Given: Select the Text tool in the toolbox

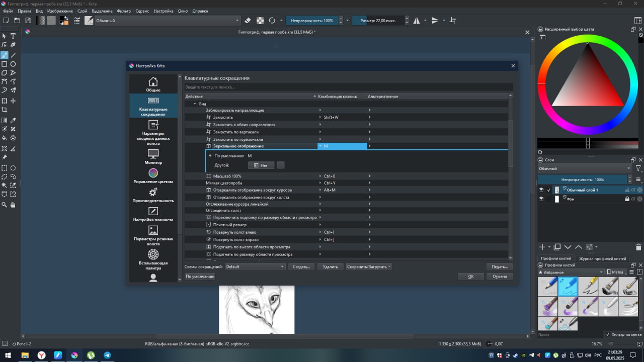Looking at the screenshot, I should [x=13, y=36].
